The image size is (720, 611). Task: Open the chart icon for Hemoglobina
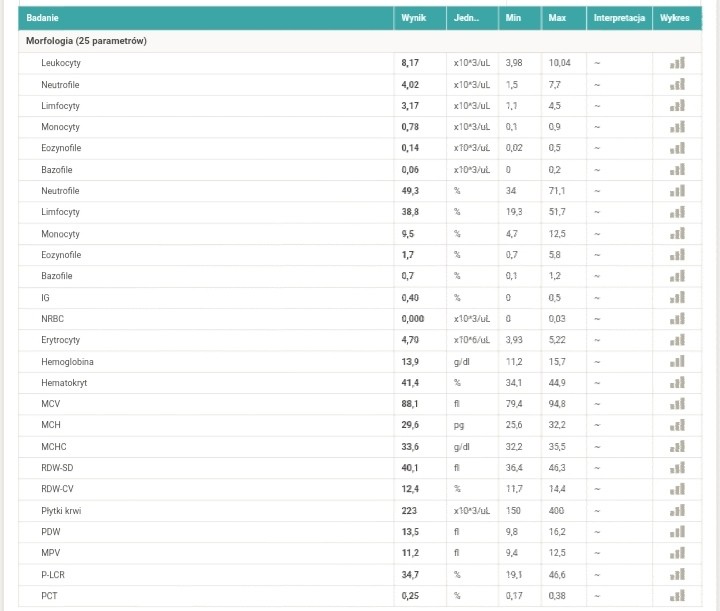pos(677,362)
